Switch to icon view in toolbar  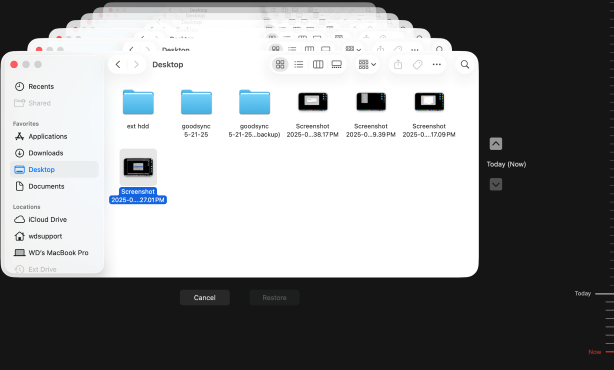280,64
